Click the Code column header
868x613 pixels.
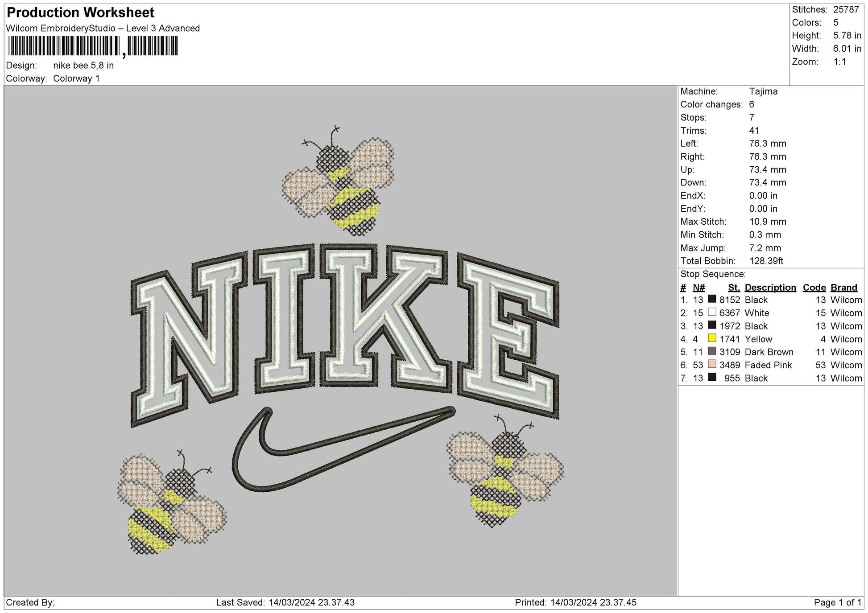[x=814, y=287]
